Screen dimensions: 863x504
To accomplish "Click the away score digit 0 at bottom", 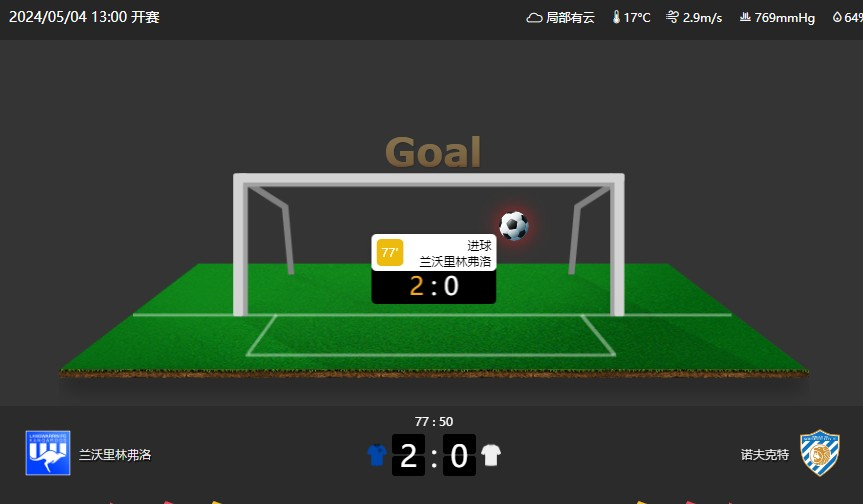I will click(x=459, y=455).
